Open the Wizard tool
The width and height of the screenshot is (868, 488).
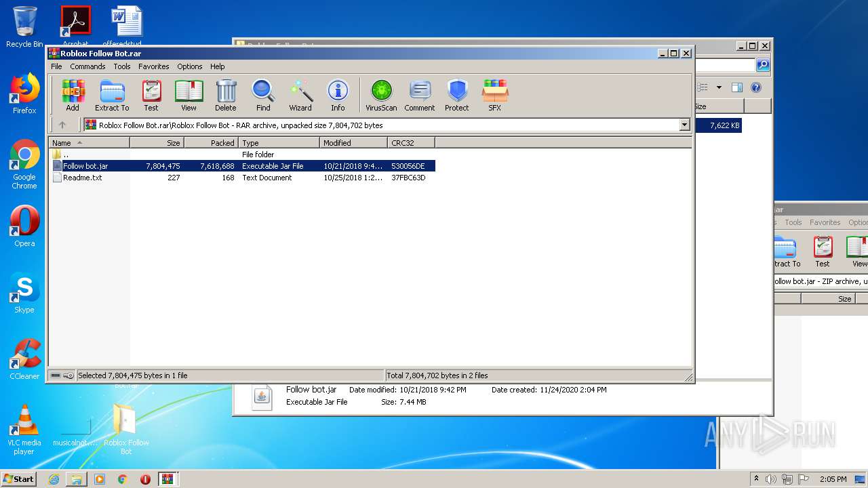[300, 96]
